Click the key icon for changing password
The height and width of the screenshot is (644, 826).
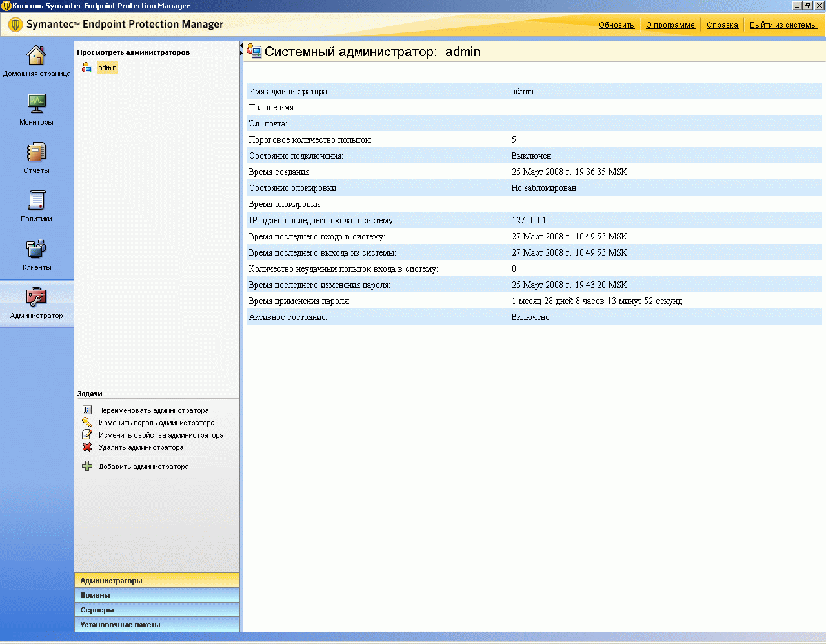(x=87, y=423)
